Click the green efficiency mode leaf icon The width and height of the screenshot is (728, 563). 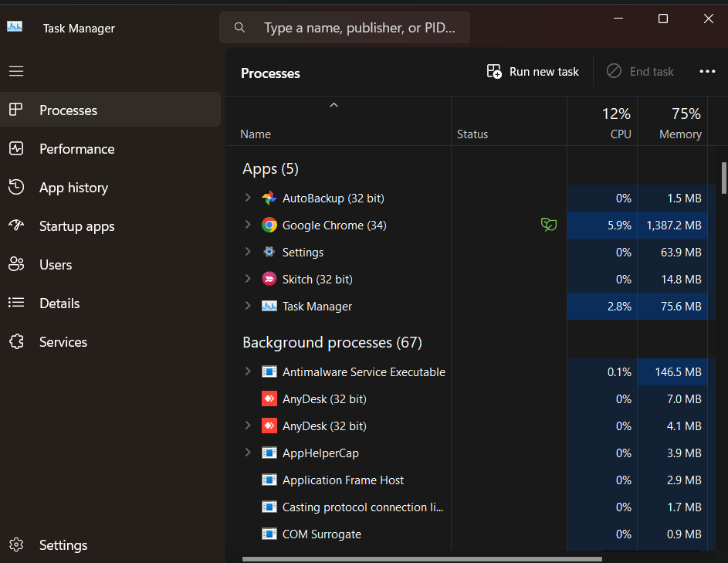[549, 225]
